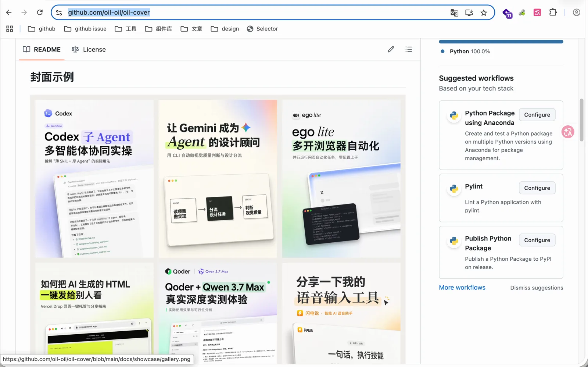Go back with the browser back arrow
Screen dimensions: 588x367
[9, 13]
